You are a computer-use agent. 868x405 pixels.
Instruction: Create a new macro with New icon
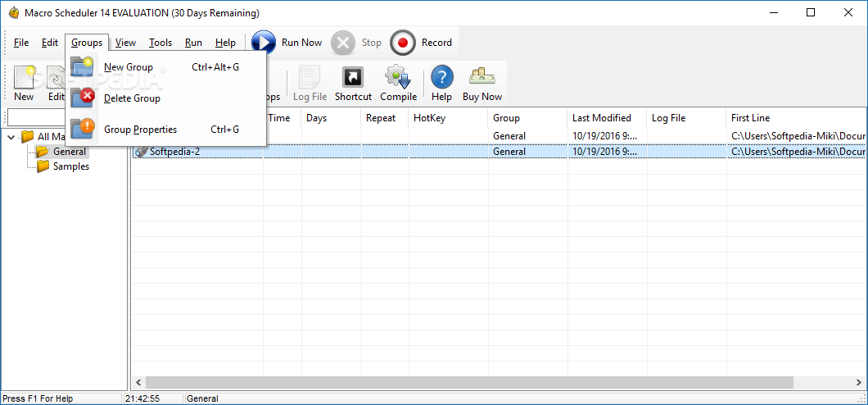point(24,78)
